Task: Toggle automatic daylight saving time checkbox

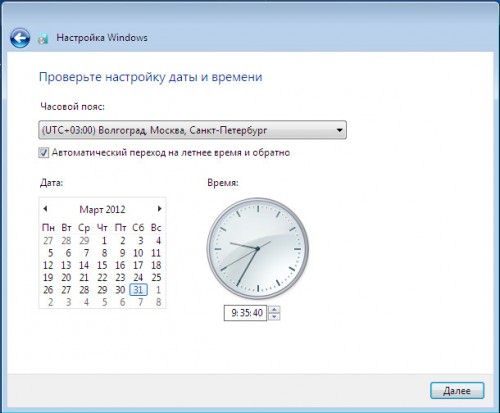Action: (44, 153)
